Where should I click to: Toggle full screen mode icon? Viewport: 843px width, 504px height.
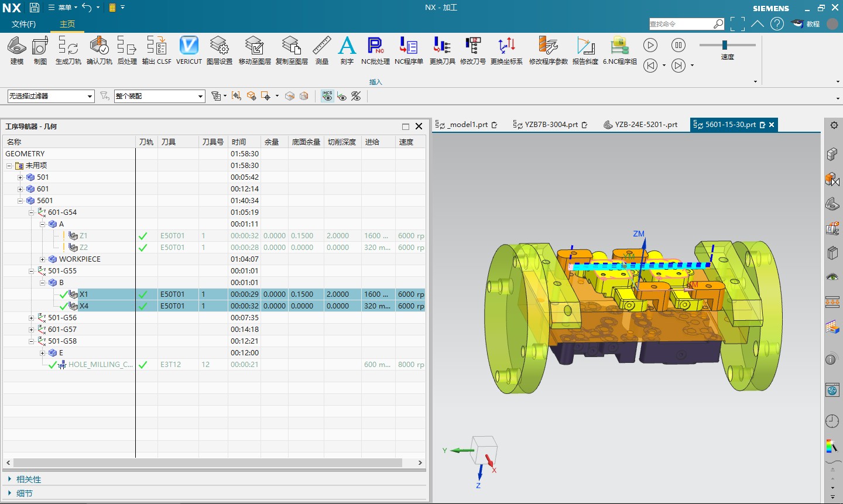(738, 24)
